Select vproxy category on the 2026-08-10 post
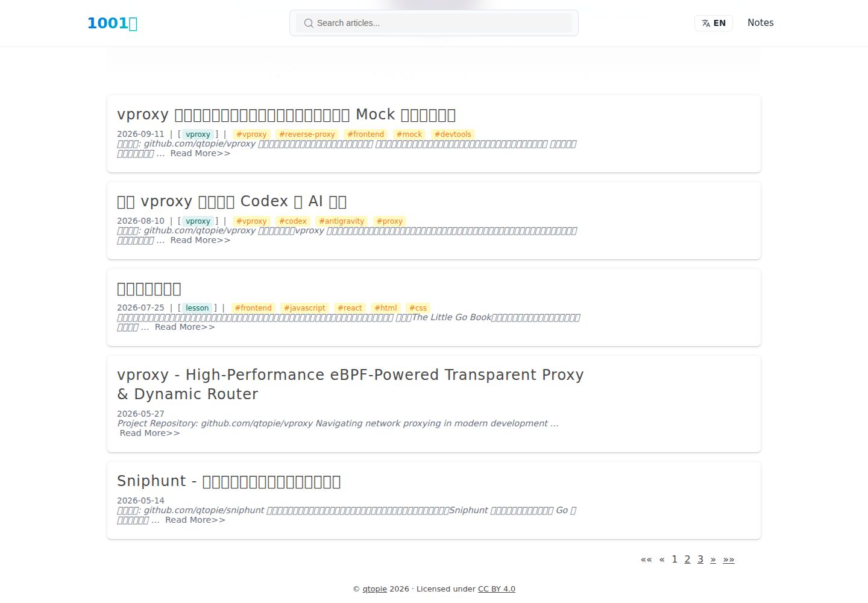The width and height of the screenshot is (868, 603). 198,221
